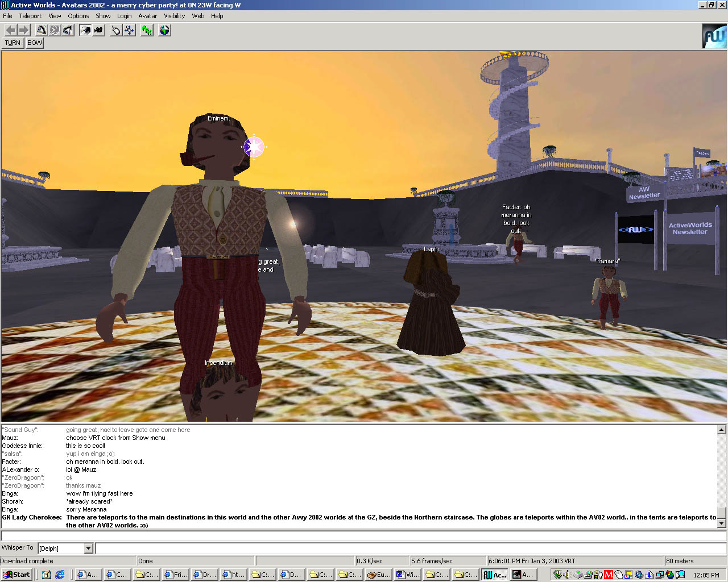The image size is (728, 582).
Task: Click the Forward arrow toolbar icon
Action: pyautogui.click(x=24, y=30)
